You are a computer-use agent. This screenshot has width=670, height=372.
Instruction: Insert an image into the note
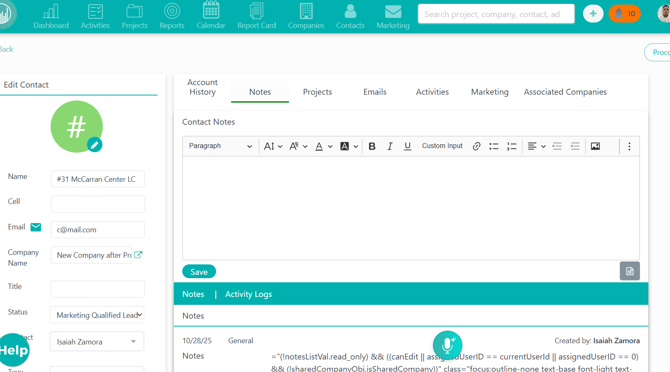[595, 146]
